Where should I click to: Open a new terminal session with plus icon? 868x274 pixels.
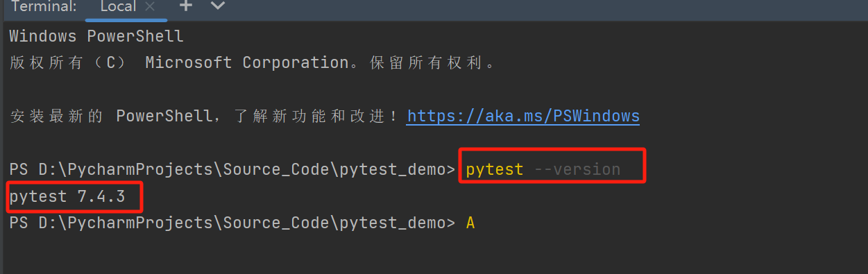click(x=185, y=6)
